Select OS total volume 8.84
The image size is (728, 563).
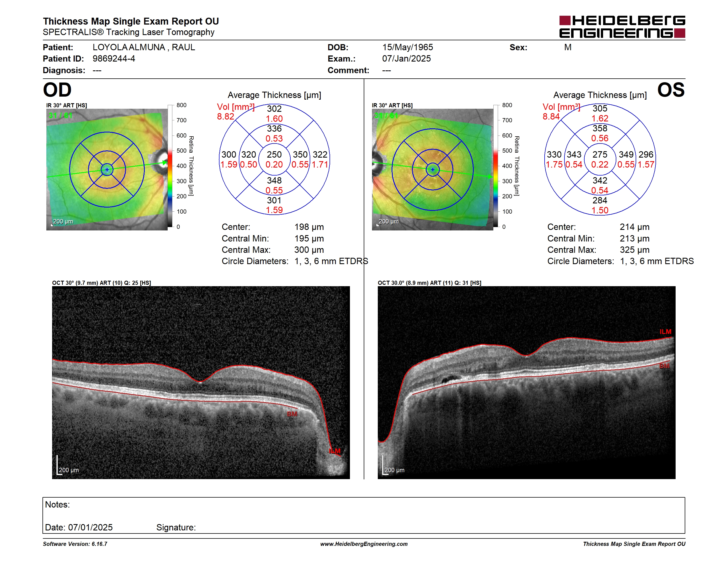(551, 116)
